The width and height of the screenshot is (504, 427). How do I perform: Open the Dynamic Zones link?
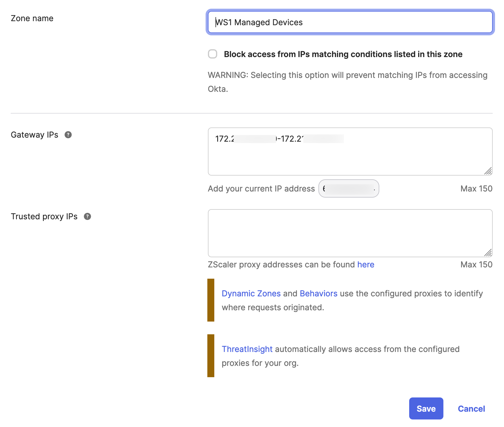[x=251, y=293]
